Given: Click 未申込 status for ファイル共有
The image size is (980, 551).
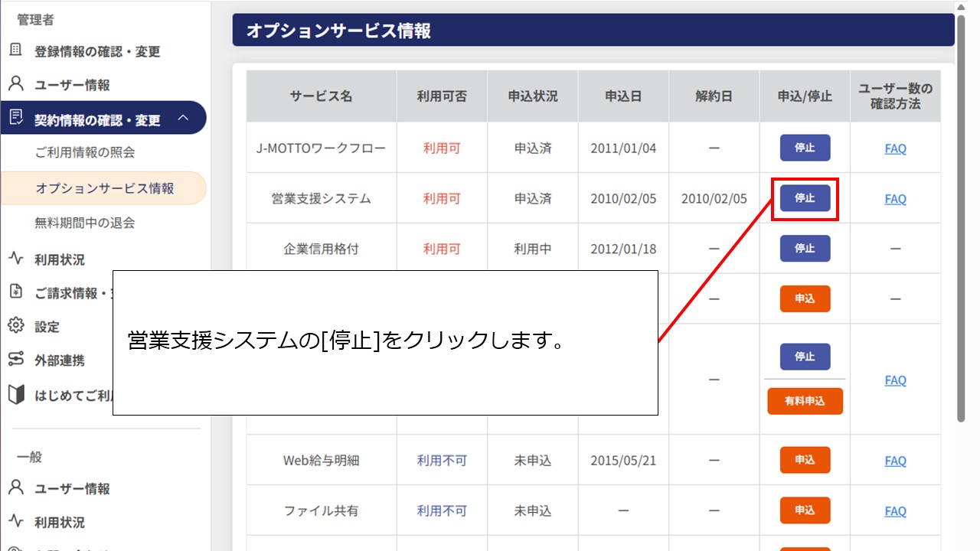Looking at the screenshot, I should pyautogui.click(x=533, y=511).
